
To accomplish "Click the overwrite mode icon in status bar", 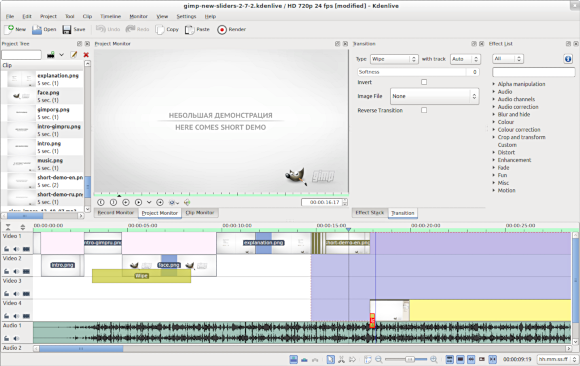I will [x=304, y=359].
